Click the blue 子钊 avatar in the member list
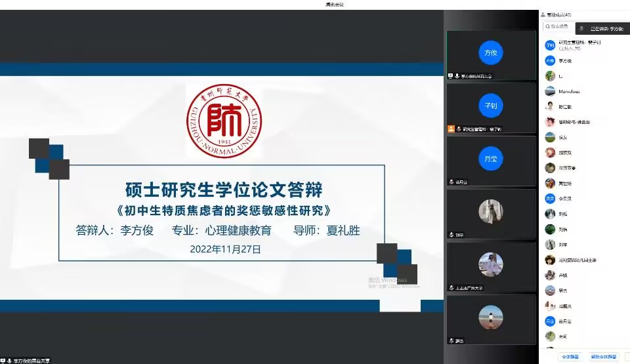Screen dimensions: 630x364 (x=550, y=45)
